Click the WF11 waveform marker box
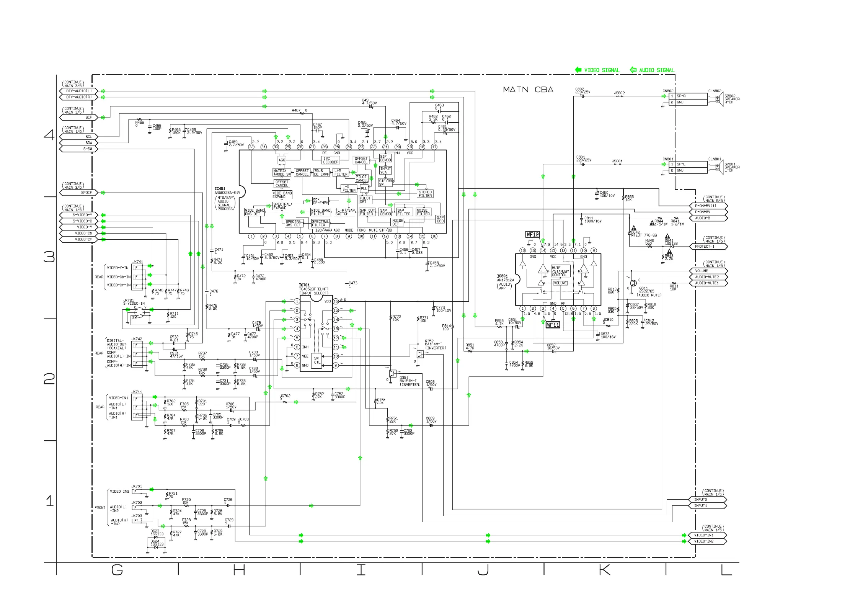This screenshot has width=868, height=608. tap(553, 325)
